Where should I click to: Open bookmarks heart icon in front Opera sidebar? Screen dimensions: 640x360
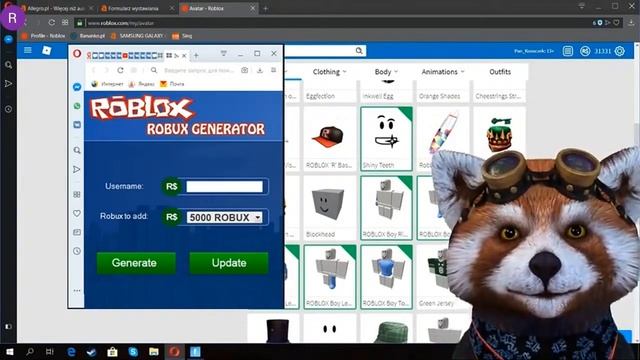pyautogui.click(x=77, y=213)
